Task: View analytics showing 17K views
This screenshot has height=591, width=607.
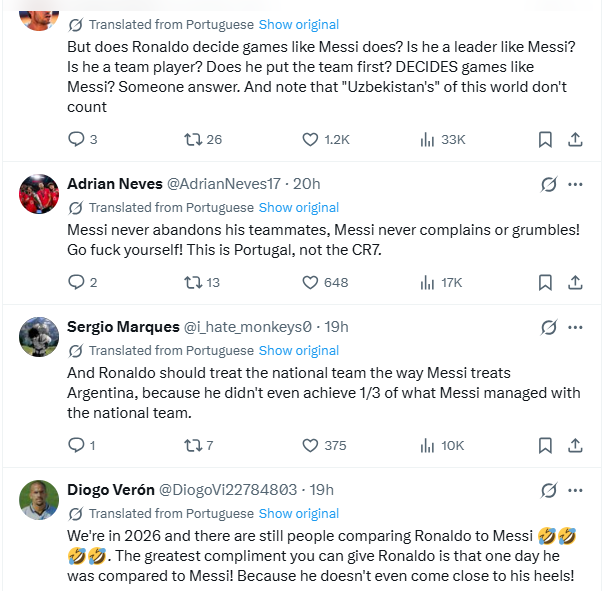Action: (x=441, y=283)
